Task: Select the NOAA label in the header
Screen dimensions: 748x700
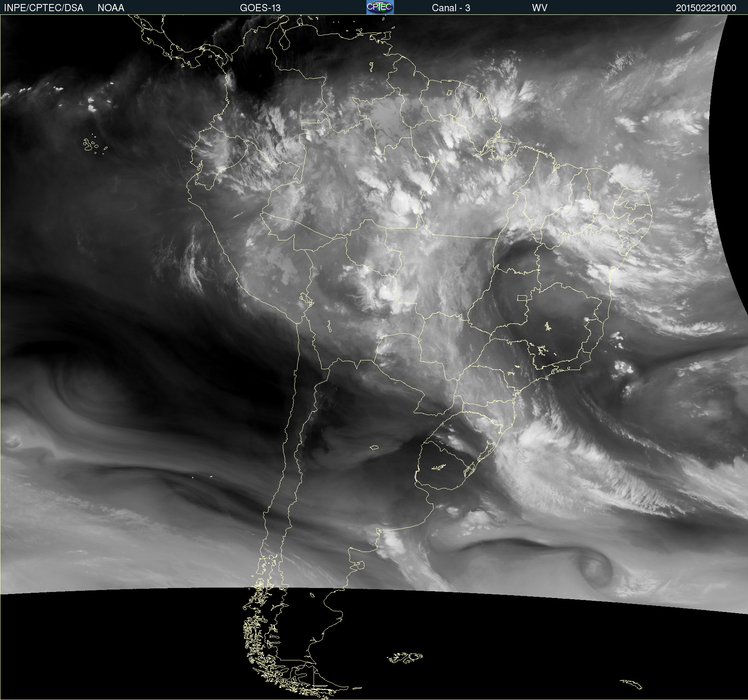Action: coord(111,8)
